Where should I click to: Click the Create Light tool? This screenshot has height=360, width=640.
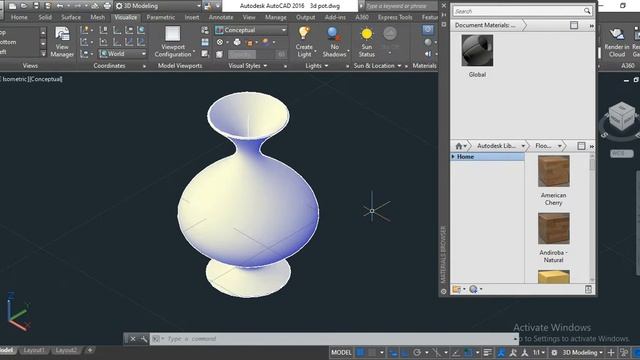pyautogui.click(x=304, y=42)
